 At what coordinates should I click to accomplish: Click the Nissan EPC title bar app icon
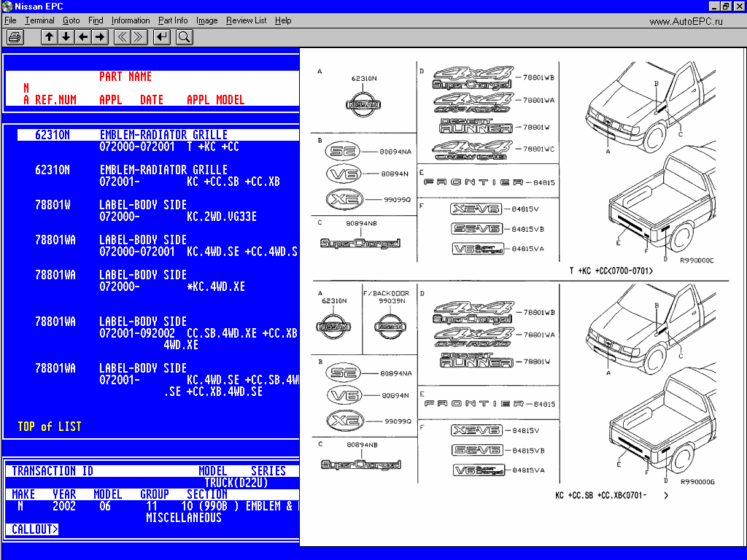(7, 6)
